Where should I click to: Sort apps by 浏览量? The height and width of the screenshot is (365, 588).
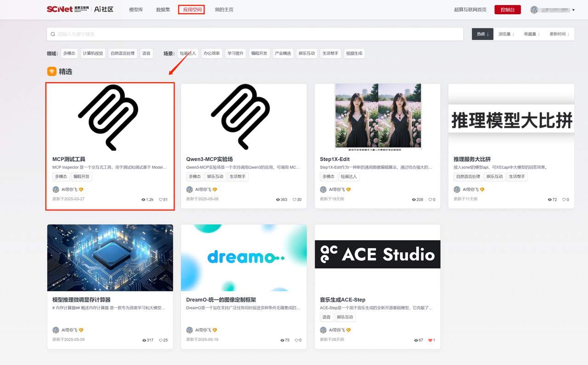click(x=506, y=34)
